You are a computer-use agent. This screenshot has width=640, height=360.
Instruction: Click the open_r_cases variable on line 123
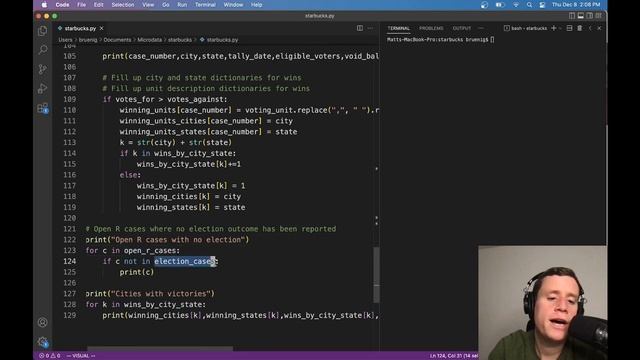point(149,251)
